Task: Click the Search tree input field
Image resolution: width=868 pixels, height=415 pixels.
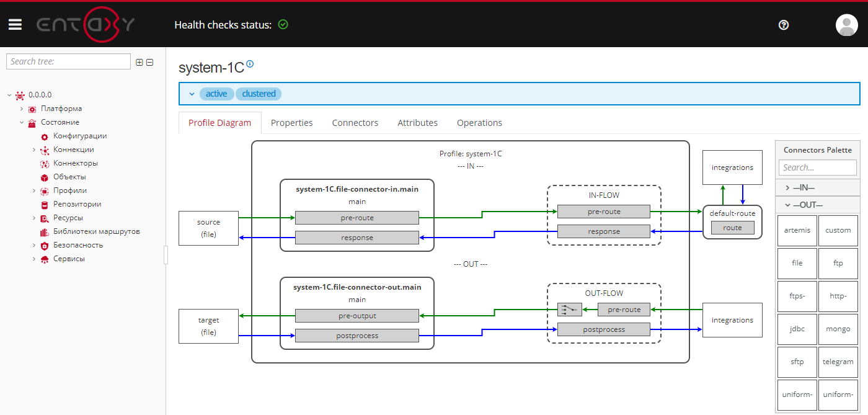Action: tap(68, 61)
